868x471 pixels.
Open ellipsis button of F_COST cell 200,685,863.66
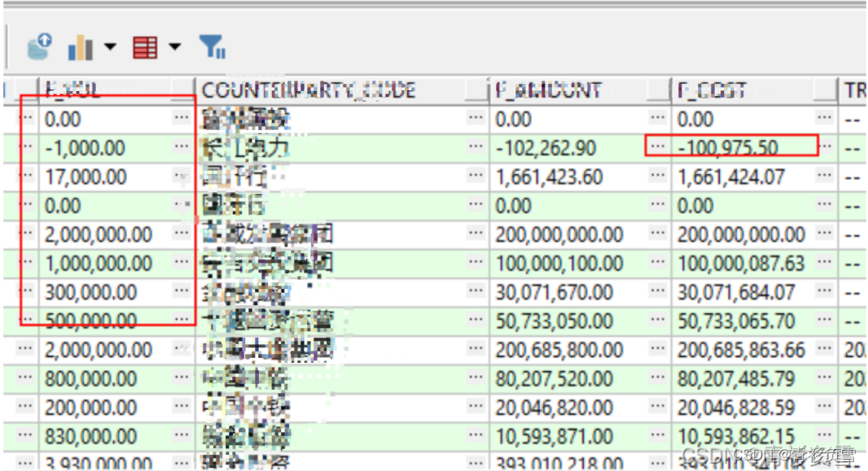point(824,348)
